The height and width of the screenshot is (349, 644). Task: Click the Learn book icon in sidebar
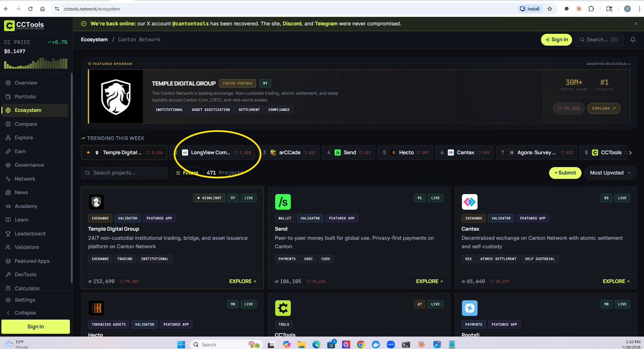(x=8, y=220)
